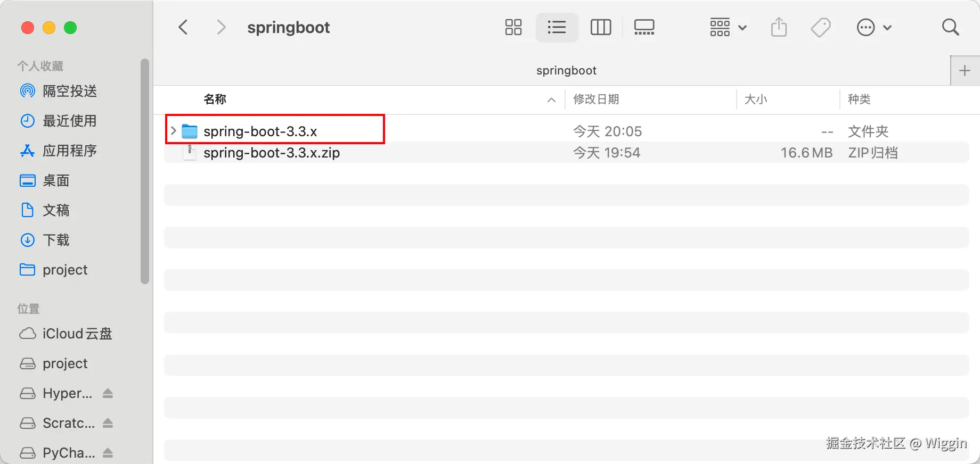Go forward with the right arrow

click(x=221, y=27)
